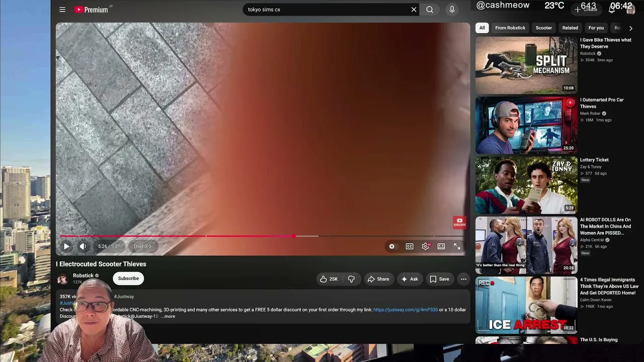Open the justway.com link in the description

(x=406, y=310)
